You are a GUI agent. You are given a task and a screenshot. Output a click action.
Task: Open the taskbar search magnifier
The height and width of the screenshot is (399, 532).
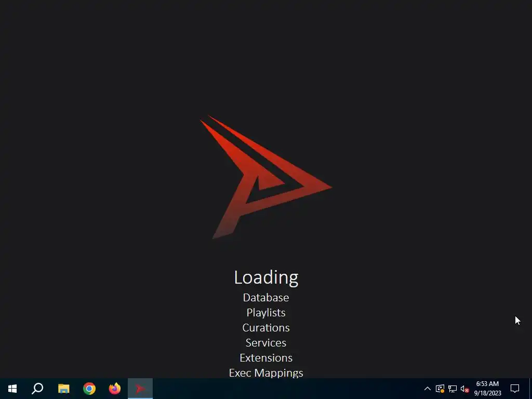[37, 389]
